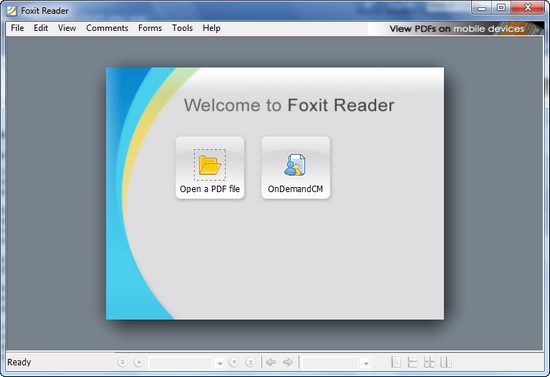
Task: Click the next view right arrow icon
Action: tap(288, 362)
